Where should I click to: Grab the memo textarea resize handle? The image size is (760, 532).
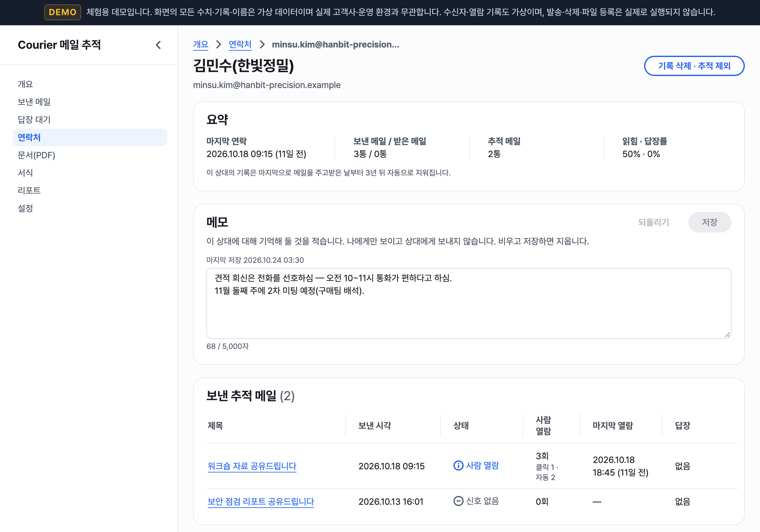pyautogui.click(x=727, y=335)
